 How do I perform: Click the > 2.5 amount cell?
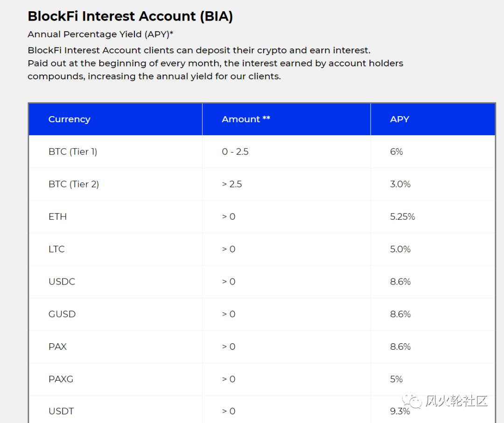[232, 184]
